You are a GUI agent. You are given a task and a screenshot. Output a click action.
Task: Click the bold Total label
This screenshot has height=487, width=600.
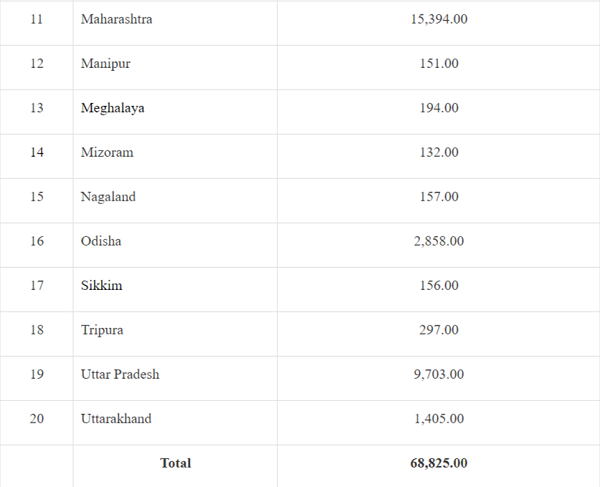(x=175, y=463)
